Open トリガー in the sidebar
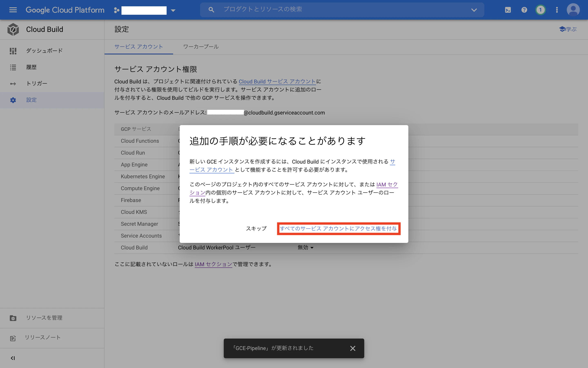Screen dimensions: 588x368 [52, 83]
